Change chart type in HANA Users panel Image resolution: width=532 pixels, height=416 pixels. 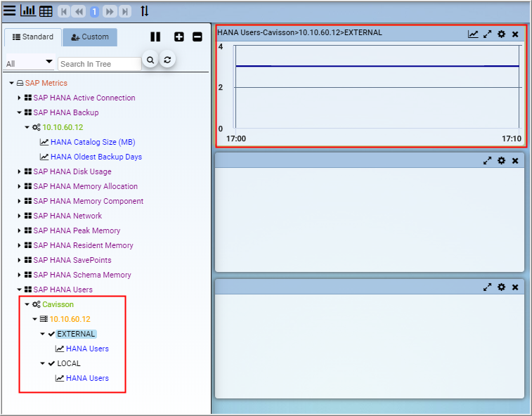click(473, 34)
